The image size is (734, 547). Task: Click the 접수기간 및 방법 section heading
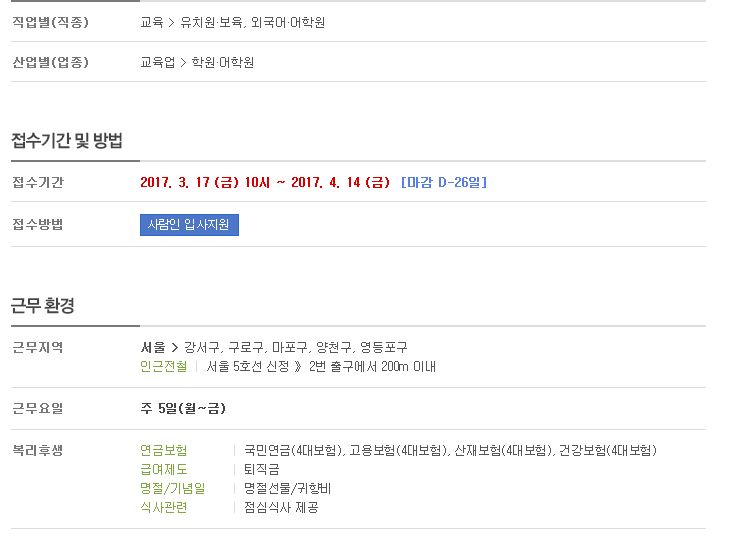coord(67,140)
